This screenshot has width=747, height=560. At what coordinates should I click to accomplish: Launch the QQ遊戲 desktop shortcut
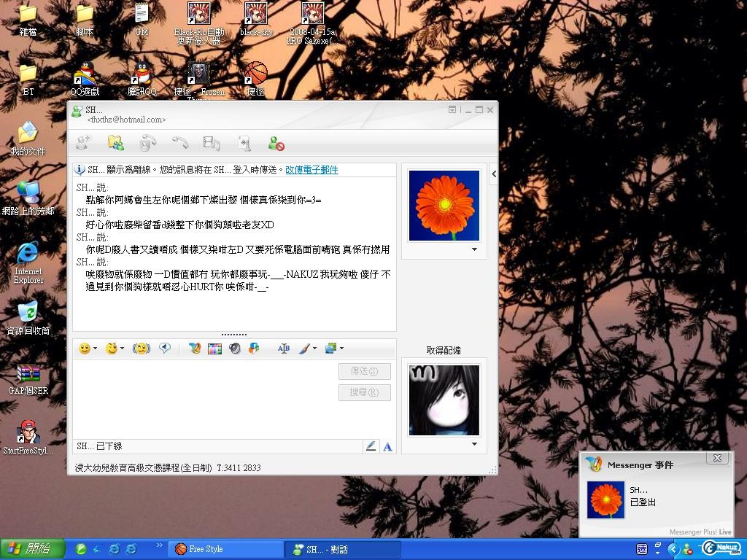point(85,79)
